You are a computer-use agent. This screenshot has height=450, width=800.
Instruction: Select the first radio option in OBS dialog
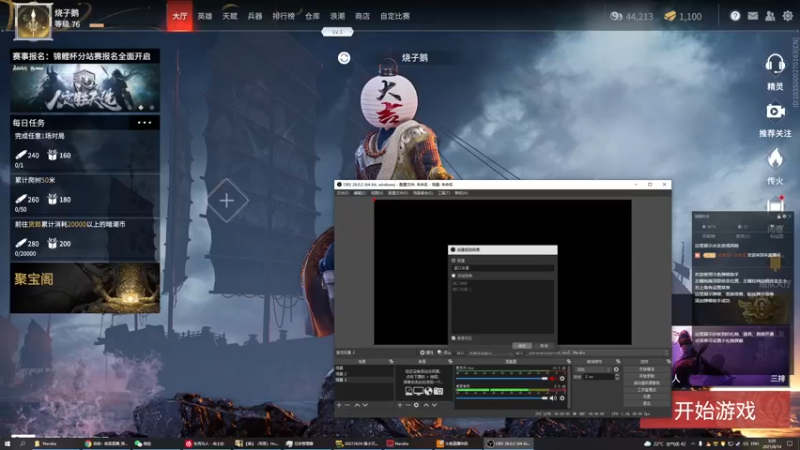click(454, 261)
